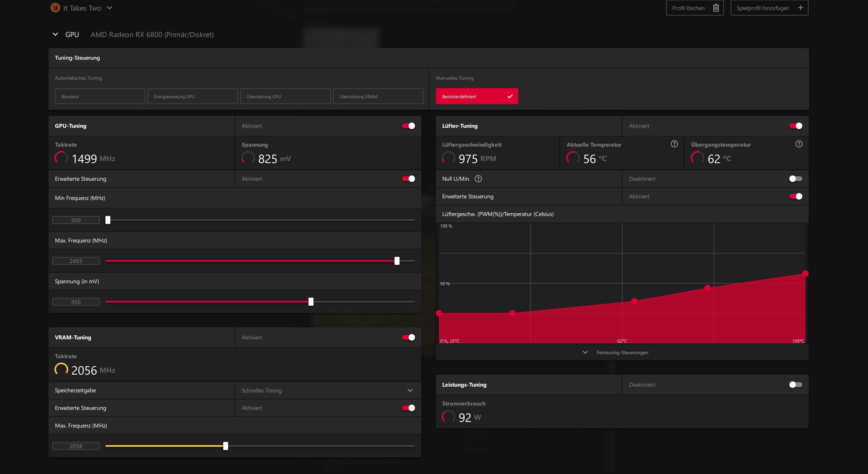Click the Spannung (in mV) slider handle

311,302
